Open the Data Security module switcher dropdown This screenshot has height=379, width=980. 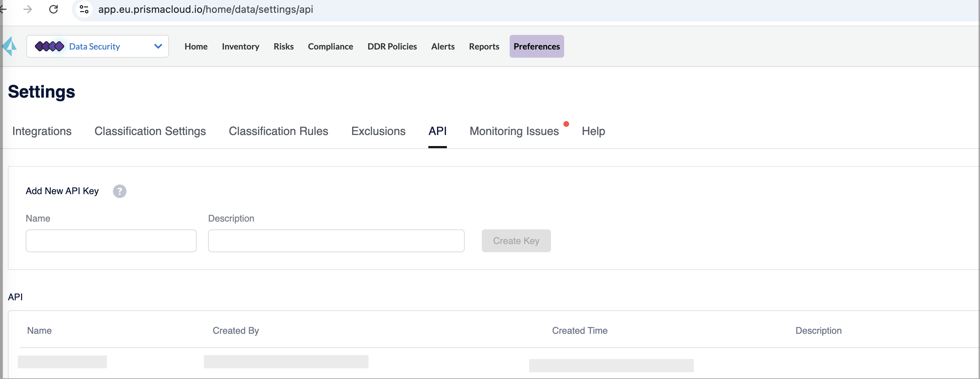click(158, 46)
